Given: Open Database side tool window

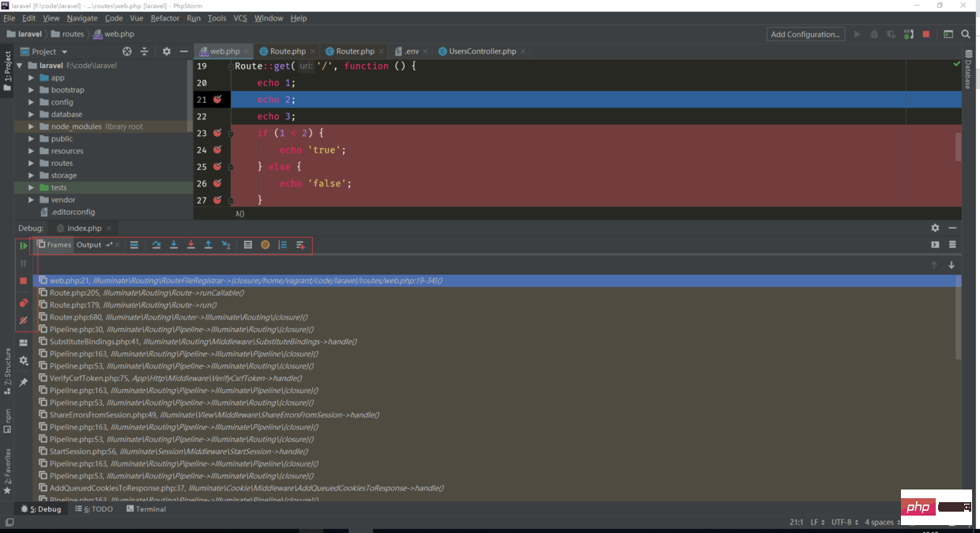Looking at the screenshot, I should (968, 70).
